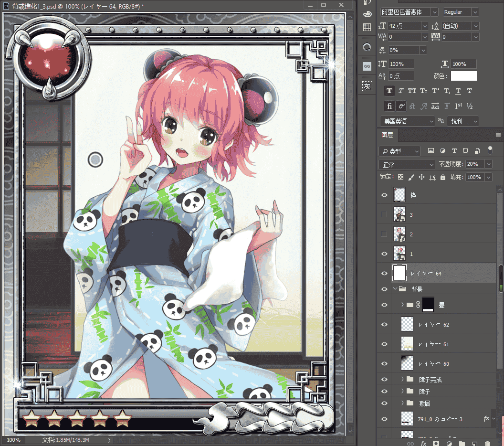Open the 美国英语 language dropdown
Image resolution: width=504 pixels, height=446 pixels.
tap(408, 121)
